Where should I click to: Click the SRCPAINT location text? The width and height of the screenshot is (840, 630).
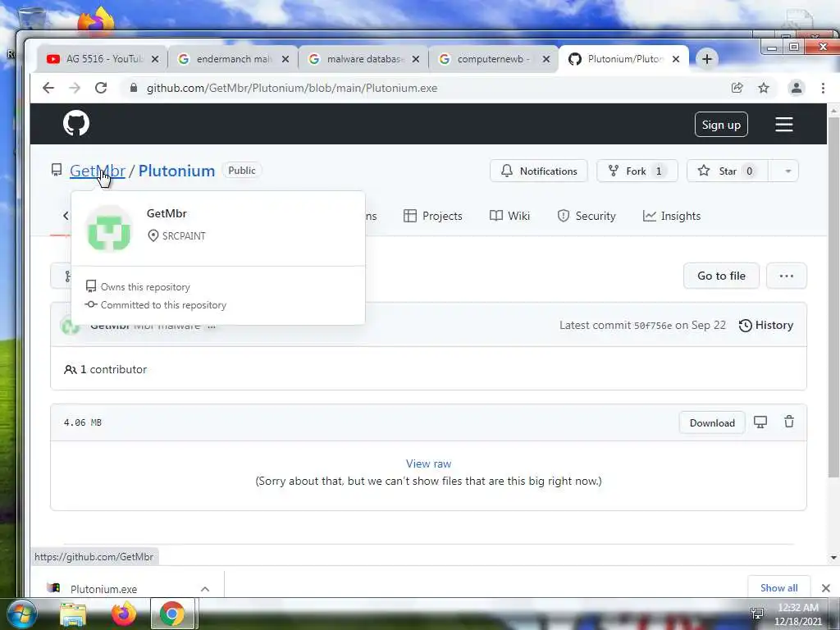tap(184, 235)
